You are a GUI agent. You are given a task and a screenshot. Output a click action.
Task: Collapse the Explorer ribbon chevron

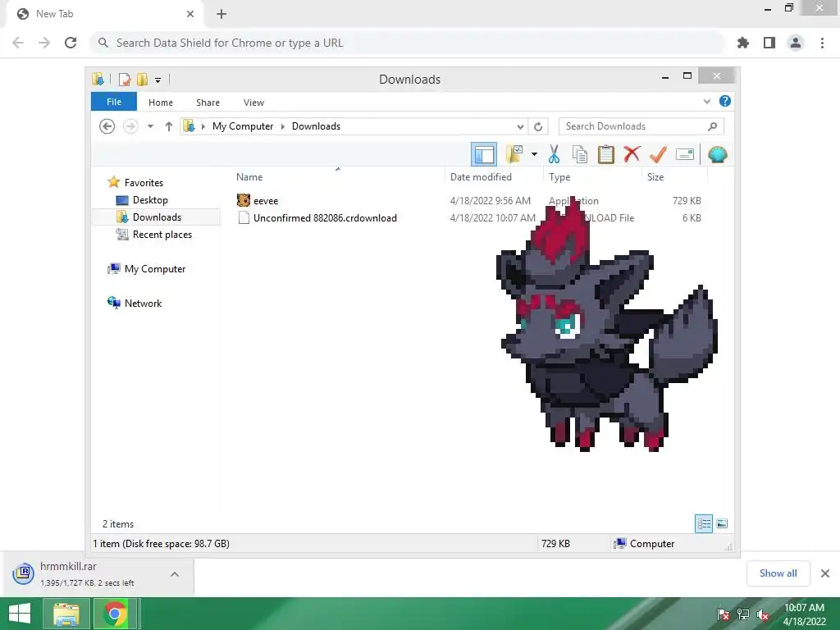(706, 101)
